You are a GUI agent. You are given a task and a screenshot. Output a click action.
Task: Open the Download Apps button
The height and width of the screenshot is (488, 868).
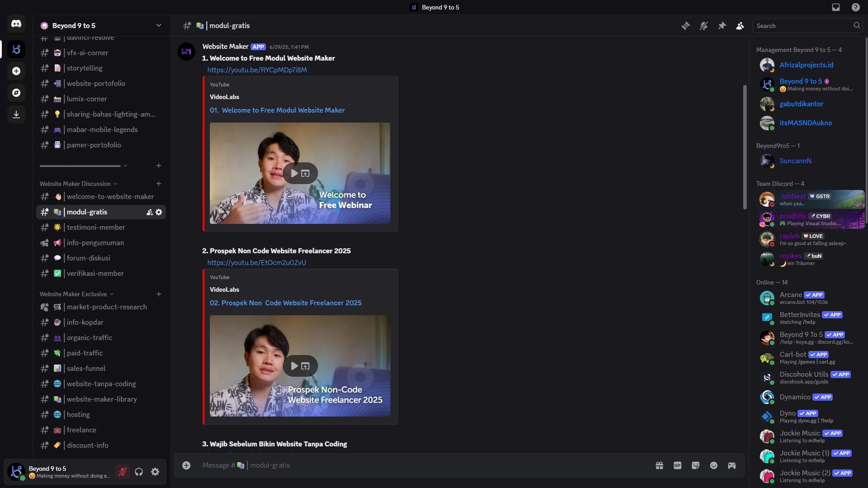[x=16, y=114]
